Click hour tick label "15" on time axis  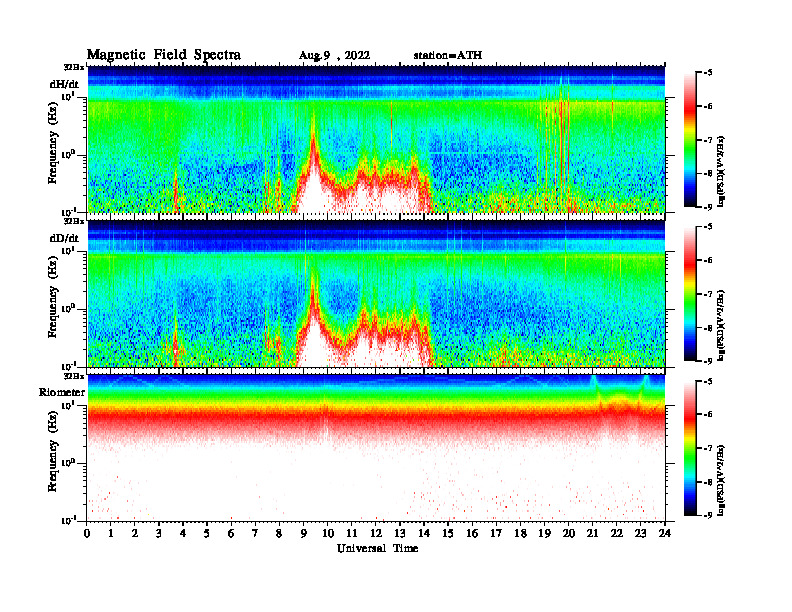pyautogui.click(x=448, y=534)
